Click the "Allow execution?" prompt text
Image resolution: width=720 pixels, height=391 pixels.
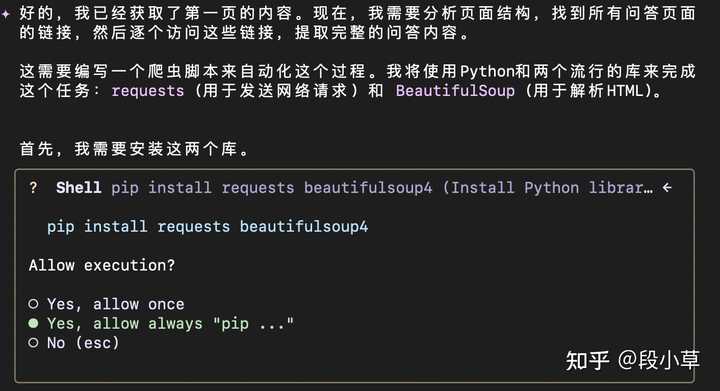tap(102, 265)
